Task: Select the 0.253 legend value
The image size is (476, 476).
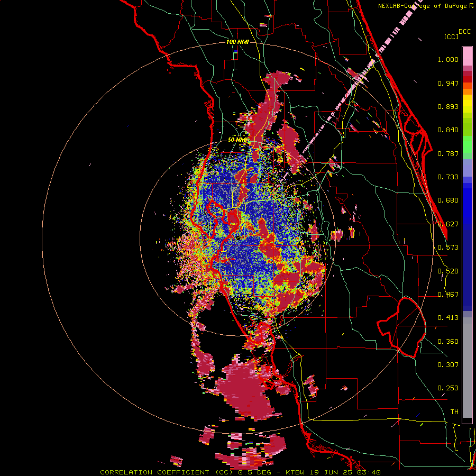Action: 448,388
